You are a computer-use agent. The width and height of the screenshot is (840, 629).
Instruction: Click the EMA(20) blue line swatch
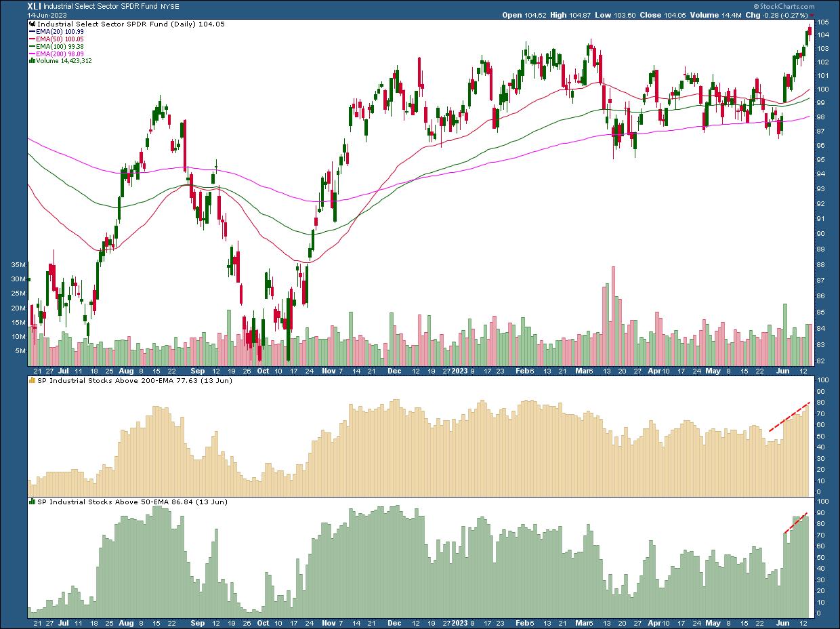(x=32, y=33)
